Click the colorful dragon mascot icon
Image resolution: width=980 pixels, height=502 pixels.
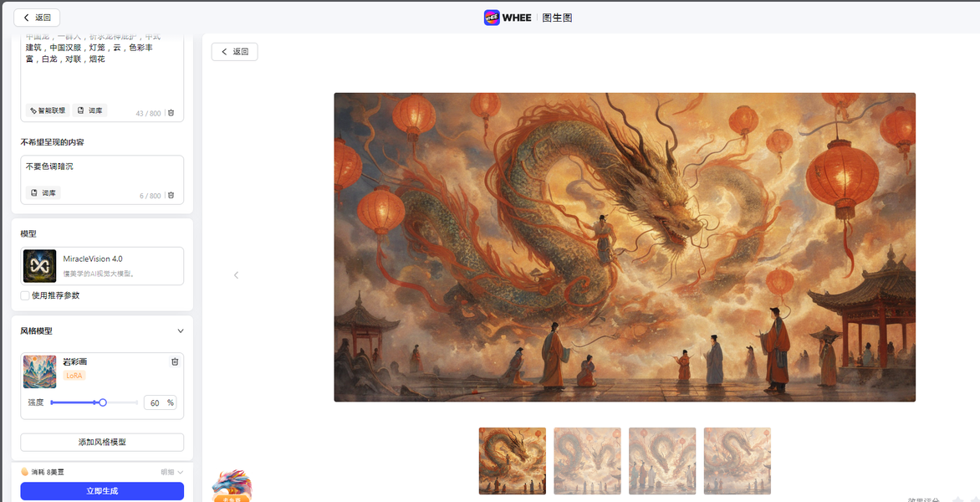[232, 486]
